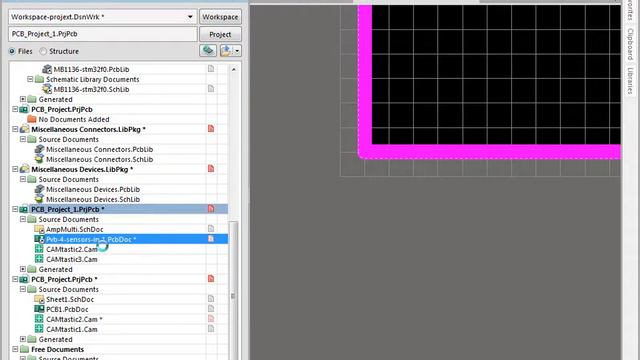Click the Miscellaneous Connectors.PcbLib file icon
The height and width of the screenshot is (360, 640).
point(40,149)
